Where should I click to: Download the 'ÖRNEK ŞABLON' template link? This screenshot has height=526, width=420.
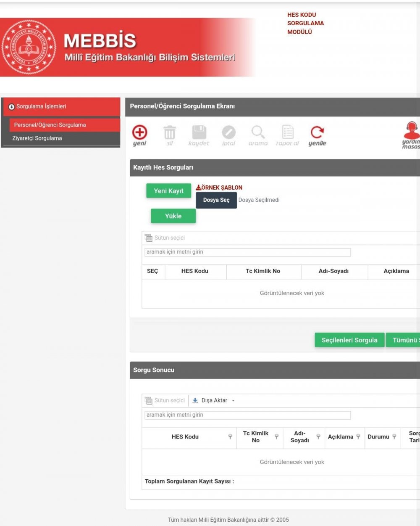click(219, 188)
